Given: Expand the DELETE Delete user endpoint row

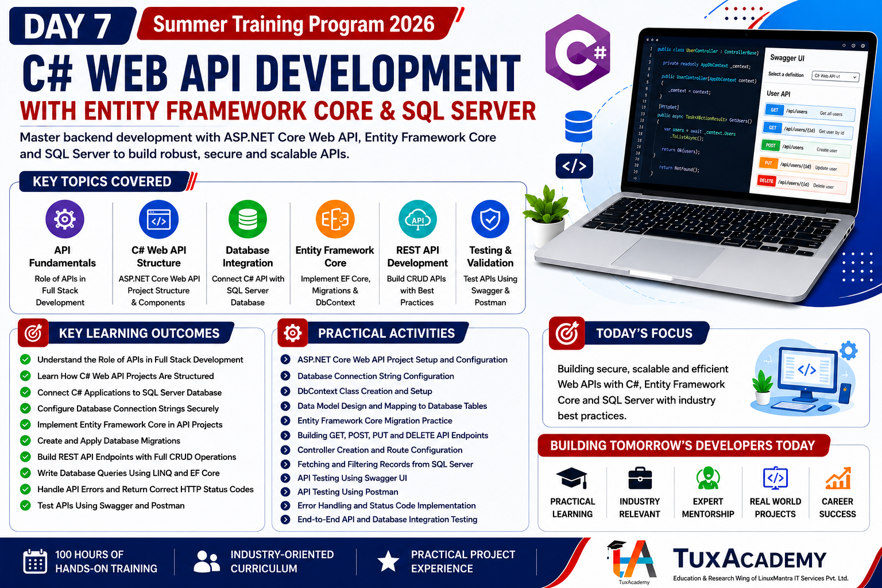Looking at the screenshot, I should 801,184.
